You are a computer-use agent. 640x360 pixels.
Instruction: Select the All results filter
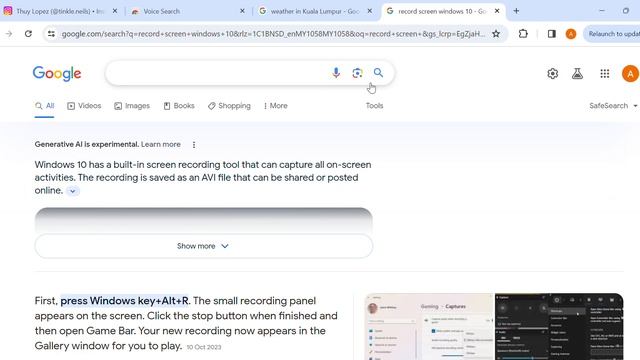44,106
